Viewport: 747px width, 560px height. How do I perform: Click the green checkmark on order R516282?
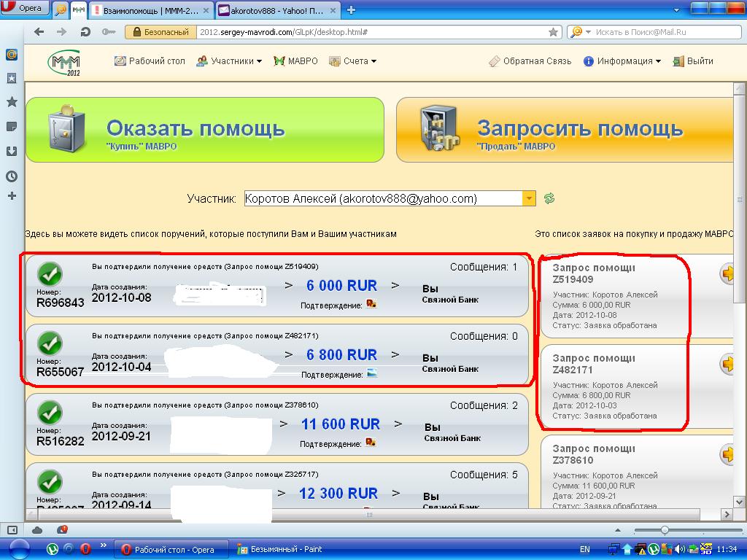tap(50, 413)
